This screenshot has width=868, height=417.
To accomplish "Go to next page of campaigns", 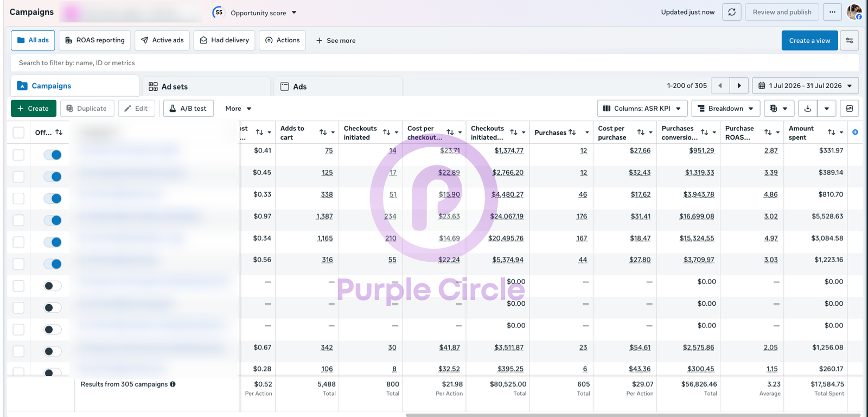I will pyautogui.click(x=739, y=86).
